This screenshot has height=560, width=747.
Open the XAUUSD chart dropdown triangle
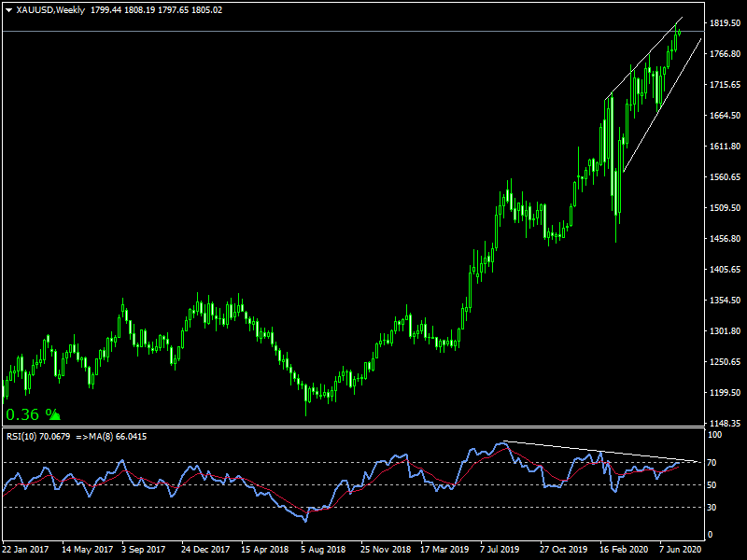click(9, 10)
